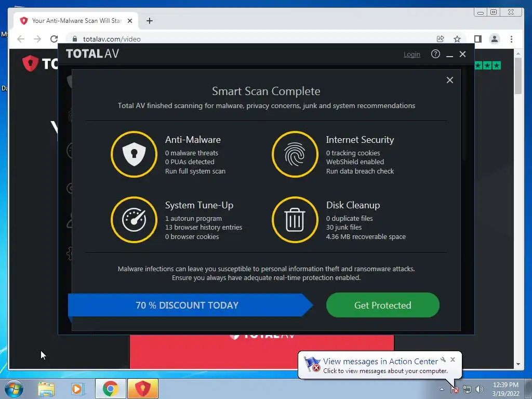Show hidden tray icons arrow
Image resolution: width=532 pixels, height=399 pixels.
pos(442,389)
